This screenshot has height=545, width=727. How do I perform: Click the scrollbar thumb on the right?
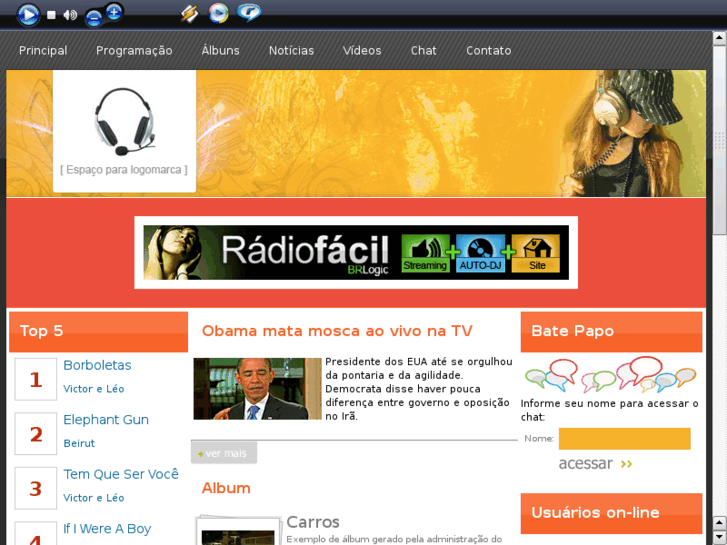click(719, 141)
